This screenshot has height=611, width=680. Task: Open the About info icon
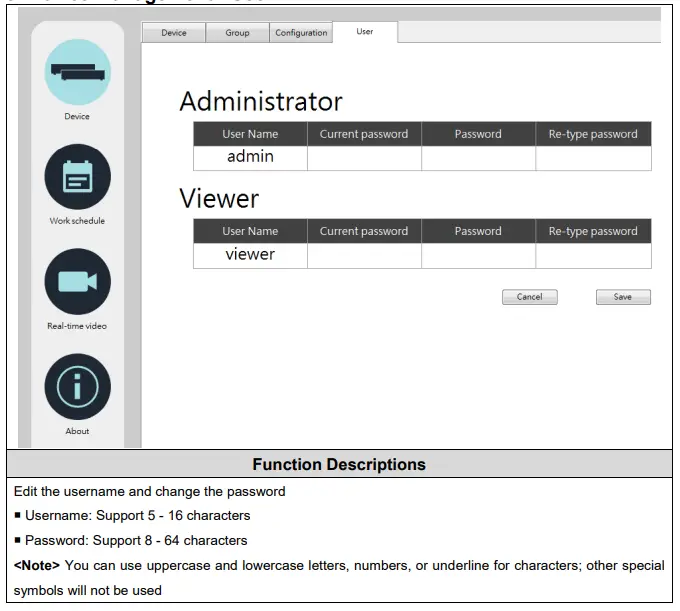pos(78,386)
